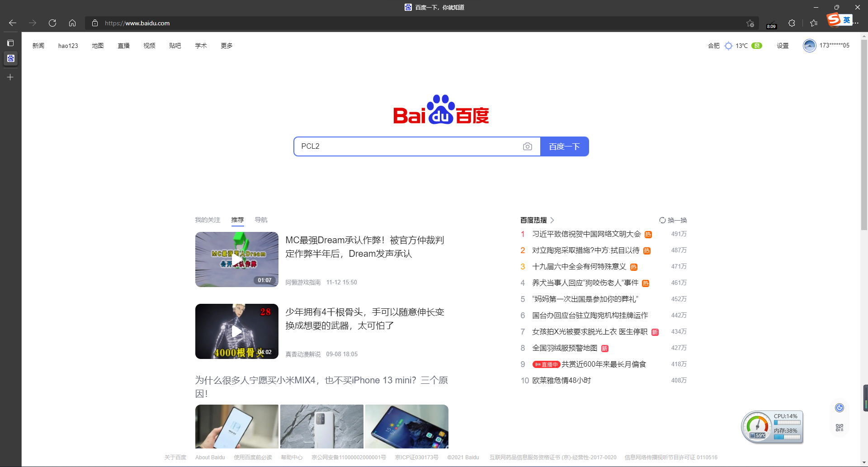Viewport: 868px width, 467px height.
Task: Open hot search 十九届六中全会有何特殊意义
Action: pos(579,267)
